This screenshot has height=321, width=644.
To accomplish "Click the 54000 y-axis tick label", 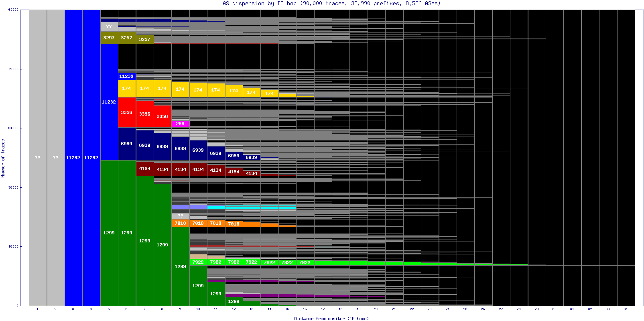I will [x=13, y=128].
